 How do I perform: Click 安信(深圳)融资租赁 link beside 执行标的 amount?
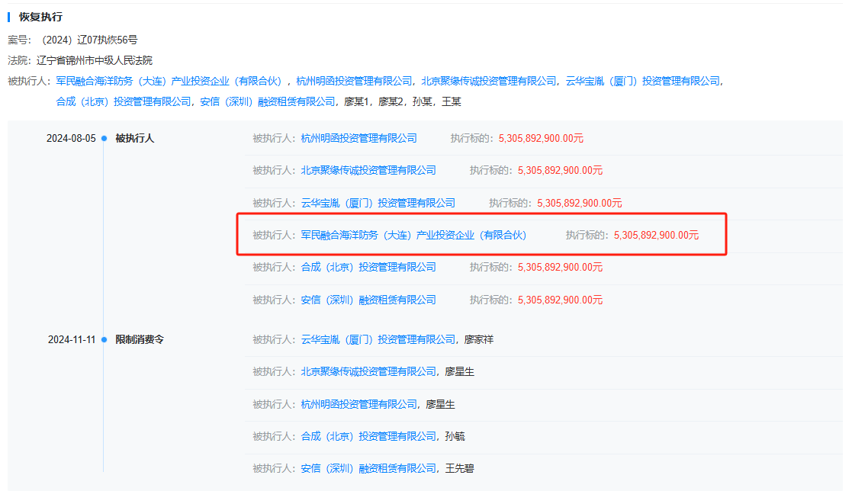(x=368, y=300)
